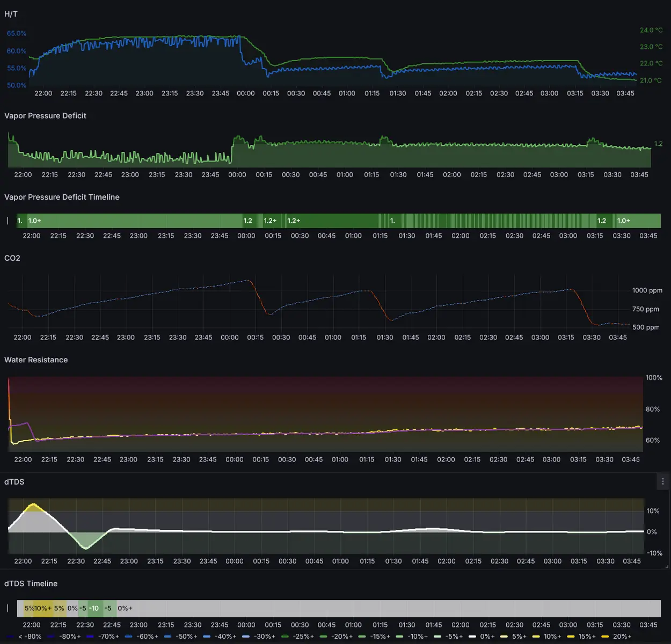The width and height of the screenshot is (671, 644).
Task: Open the Water Resistance panel title dropdown
Action: pos(36,360)
